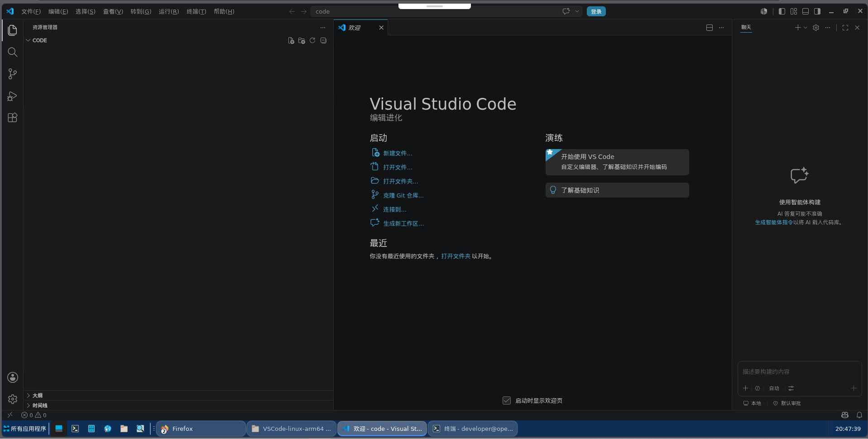
Task: Open editor more actions next to split icon
Action: coord(721,28)
